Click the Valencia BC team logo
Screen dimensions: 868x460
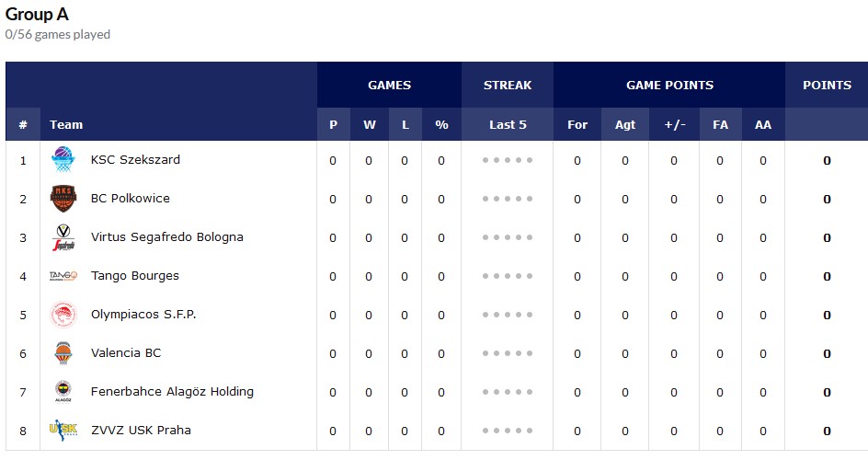pyautogui.click(x=63, y=353)
